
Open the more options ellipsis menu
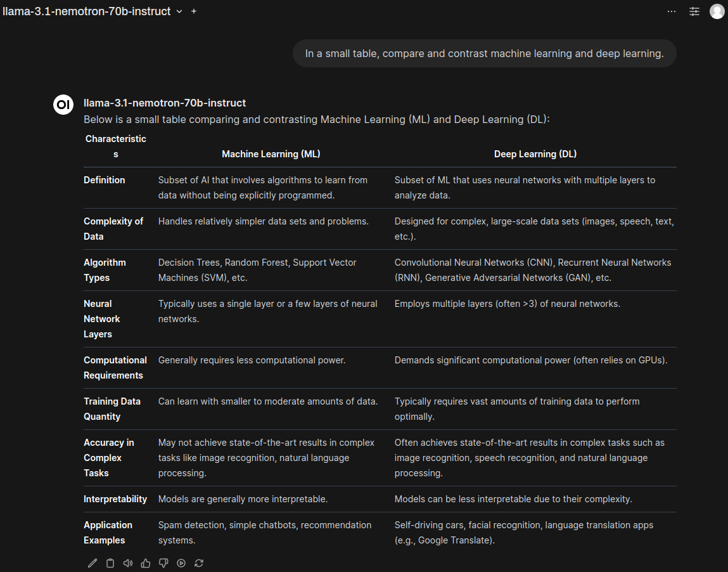pyautogui.click(x=671, y=11)
